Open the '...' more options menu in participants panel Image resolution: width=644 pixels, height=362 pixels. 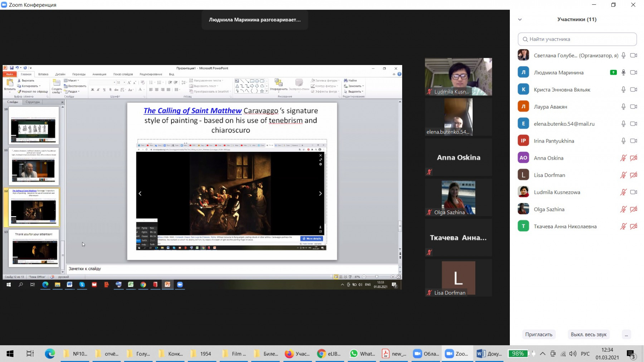pos(626,334)
